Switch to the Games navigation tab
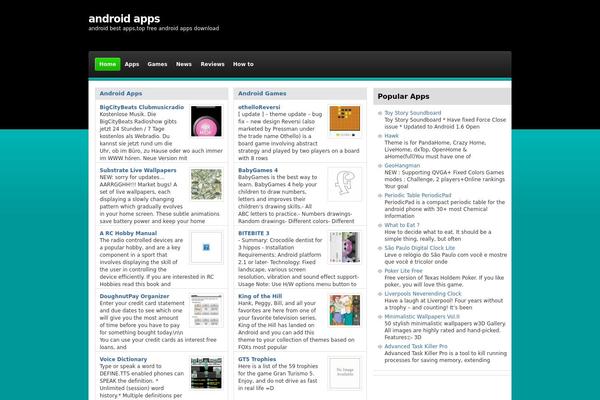This screenshot has height=400, width=600. point(157,64)
